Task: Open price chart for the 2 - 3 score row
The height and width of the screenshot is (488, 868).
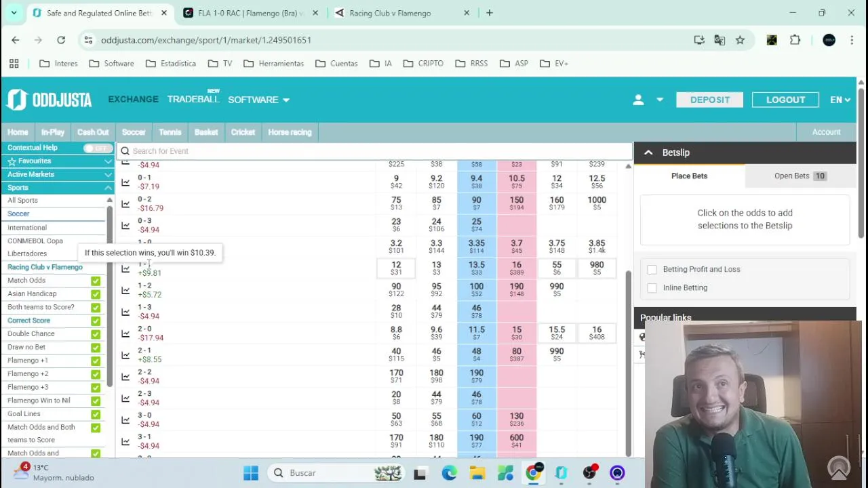Action: (x=125, y=399)
